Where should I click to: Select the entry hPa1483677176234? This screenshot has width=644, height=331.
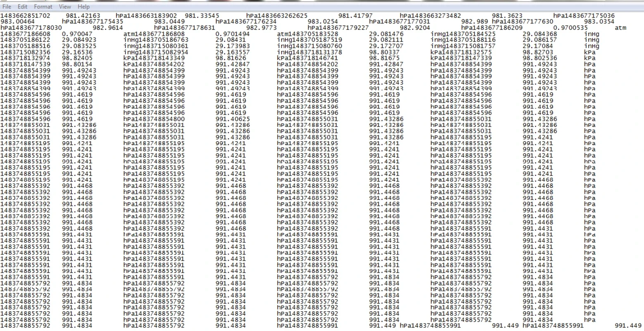(x=246, y=22)
